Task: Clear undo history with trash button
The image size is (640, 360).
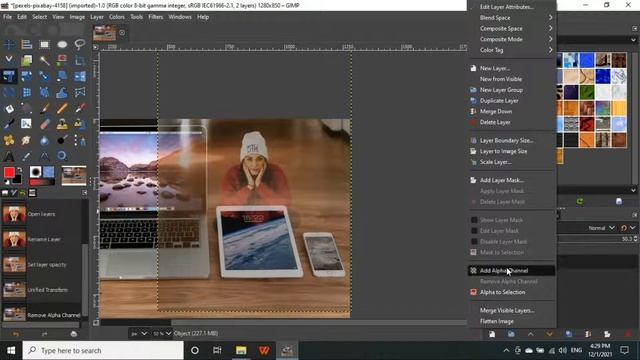Action: 73,334
